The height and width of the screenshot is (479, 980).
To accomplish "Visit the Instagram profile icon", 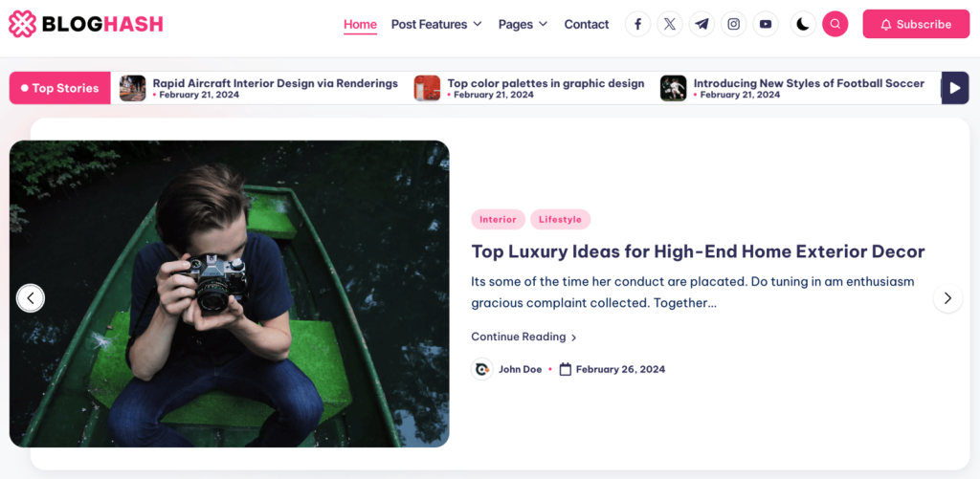I will click(733, 24).
